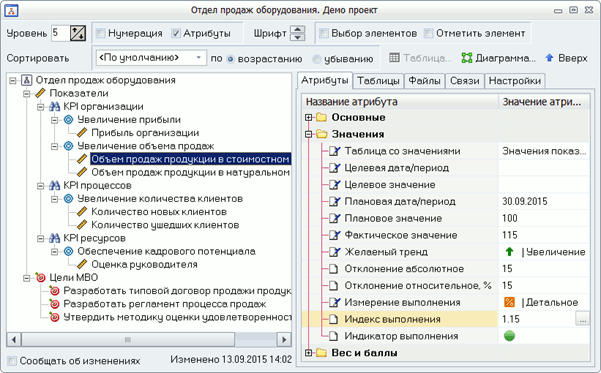This screenshot has width=601, height=373.
Task: Click the Уровень input field
Action: tap(60, 33)
